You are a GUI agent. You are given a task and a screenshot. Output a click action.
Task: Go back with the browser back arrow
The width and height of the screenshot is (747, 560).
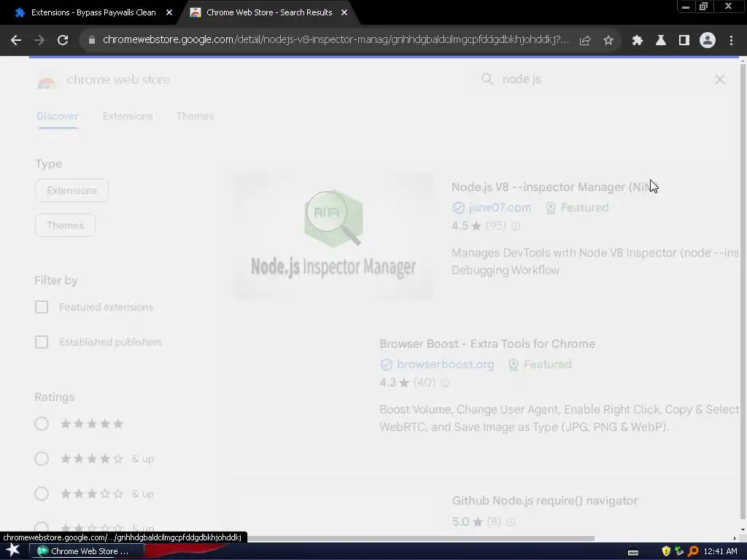16,41
